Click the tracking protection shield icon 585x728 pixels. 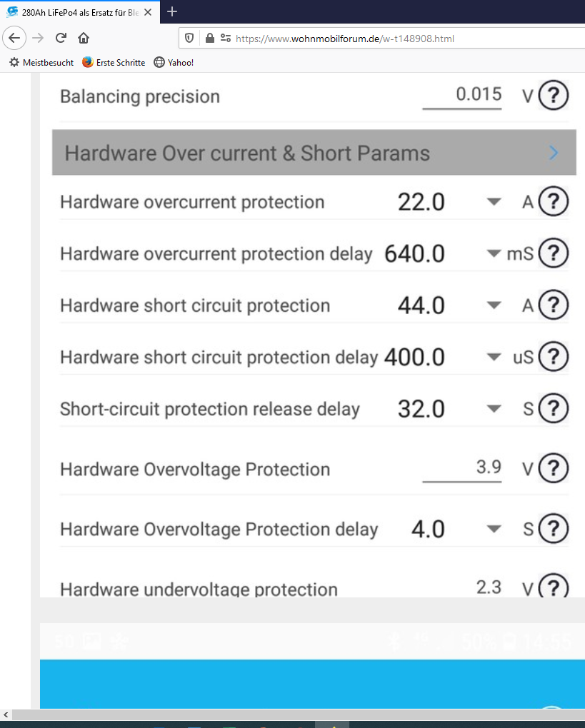189,38
